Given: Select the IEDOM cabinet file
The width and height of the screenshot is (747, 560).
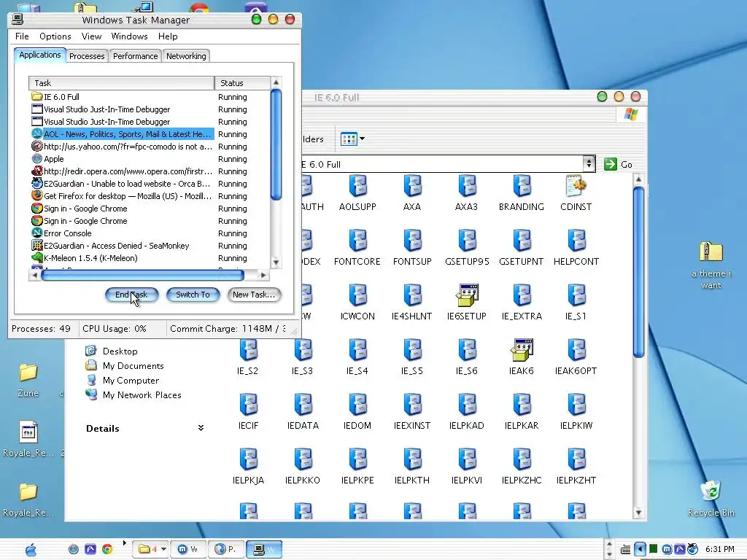Looking at the screenshot, I should point(357,413).
